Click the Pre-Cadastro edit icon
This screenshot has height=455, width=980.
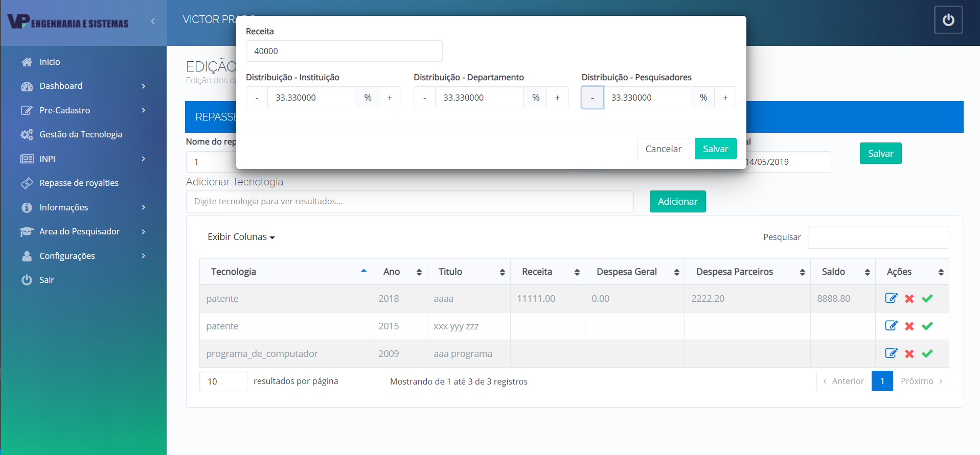pos(27,110)
